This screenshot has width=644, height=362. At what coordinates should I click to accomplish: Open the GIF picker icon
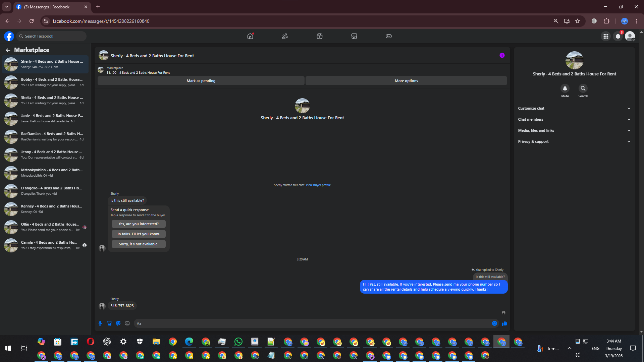click(x=127, y=323)
